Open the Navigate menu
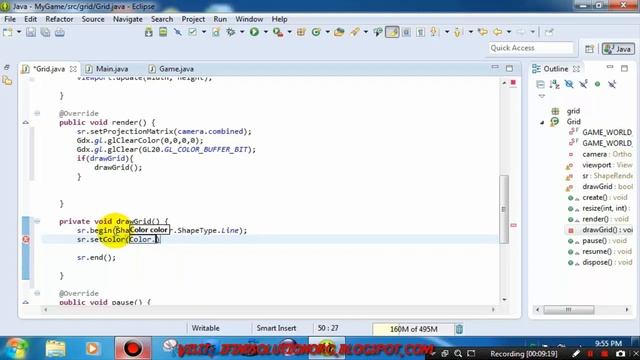 pyautogui.click(x=127, y=19)
